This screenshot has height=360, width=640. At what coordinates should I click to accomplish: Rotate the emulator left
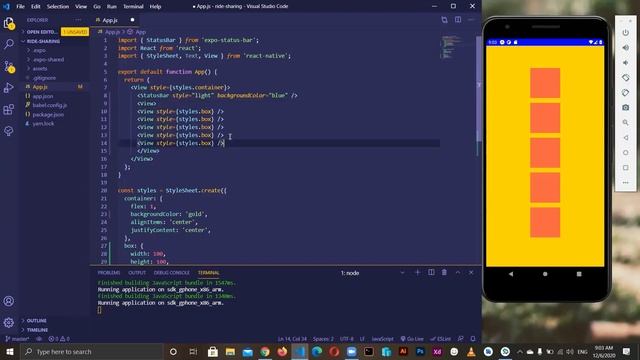(625, 78)
